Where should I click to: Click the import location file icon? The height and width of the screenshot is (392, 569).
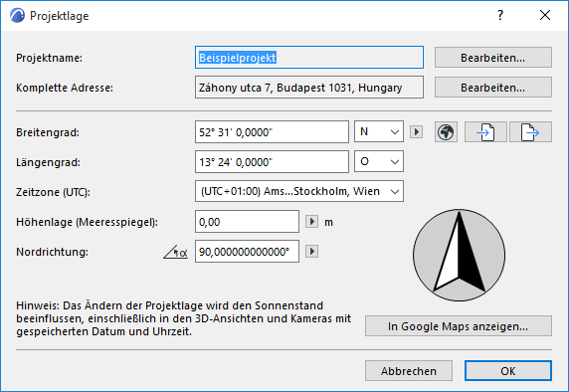[485, 131]
